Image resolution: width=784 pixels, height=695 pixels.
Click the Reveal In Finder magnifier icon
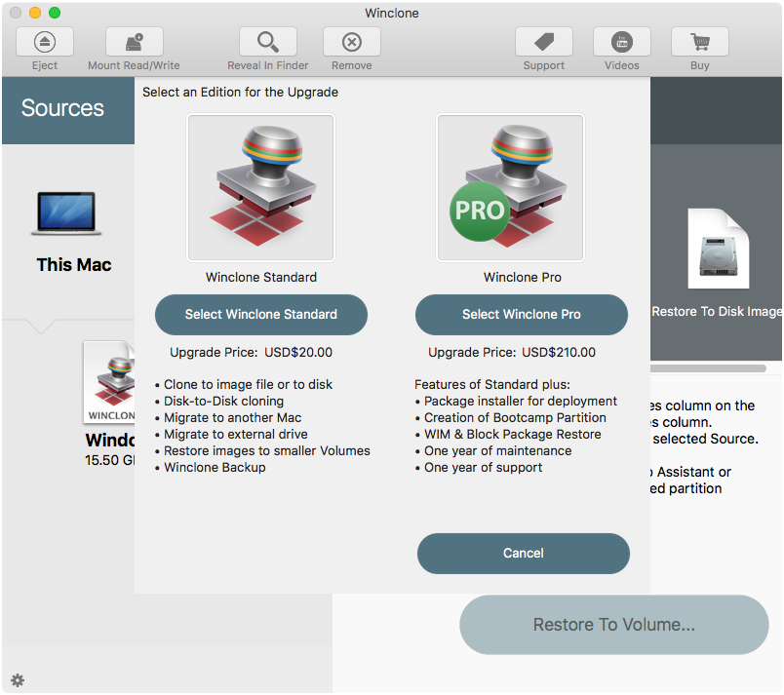(267, 42)
